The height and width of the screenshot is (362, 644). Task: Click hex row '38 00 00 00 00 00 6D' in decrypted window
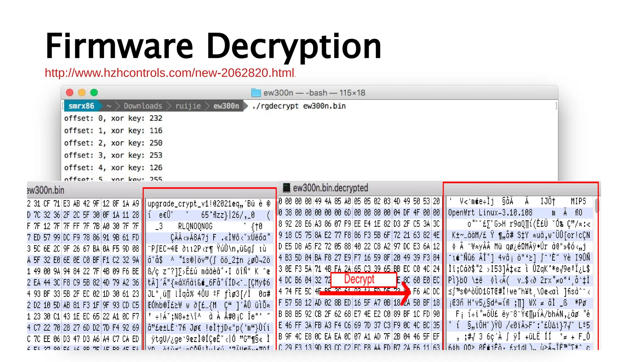point(359,213)
